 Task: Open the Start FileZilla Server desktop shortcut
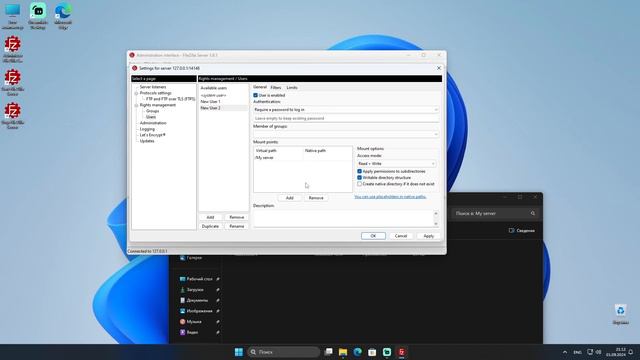13,82
